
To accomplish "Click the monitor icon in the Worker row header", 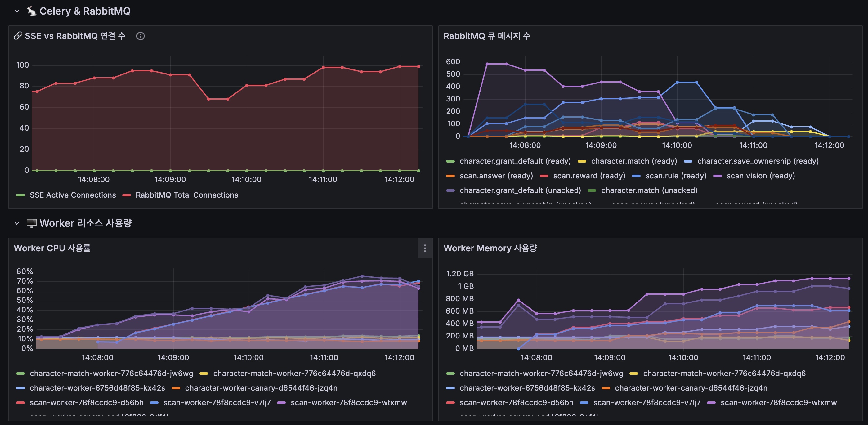I will click(31, 223).
